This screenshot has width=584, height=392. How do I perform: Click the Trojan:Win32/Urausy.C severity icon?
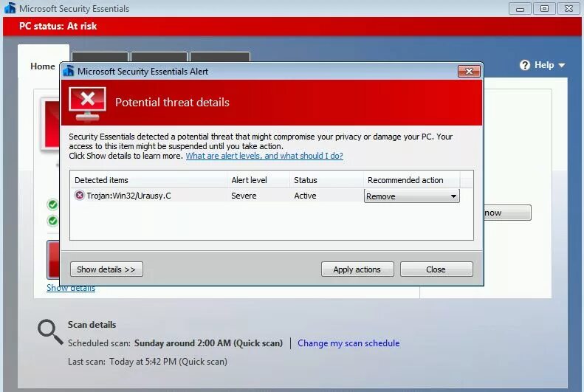point(79,195)
